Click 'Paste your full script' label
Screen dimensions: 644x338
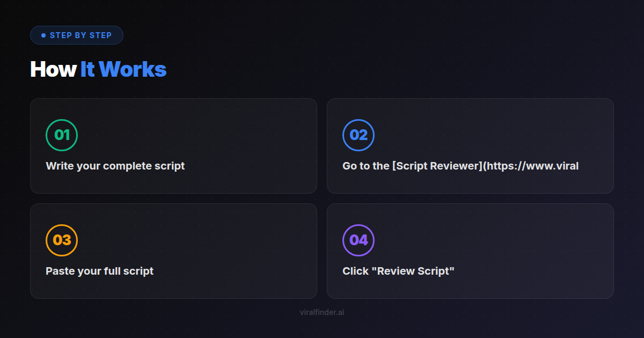99,271
